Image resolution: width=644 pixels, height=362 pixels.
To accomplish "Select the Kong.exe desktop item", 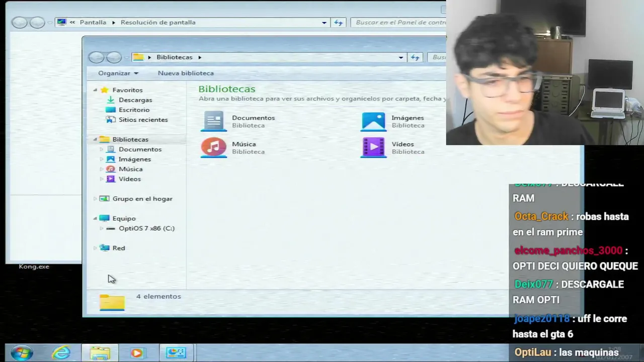I will (x=34, y=266).
